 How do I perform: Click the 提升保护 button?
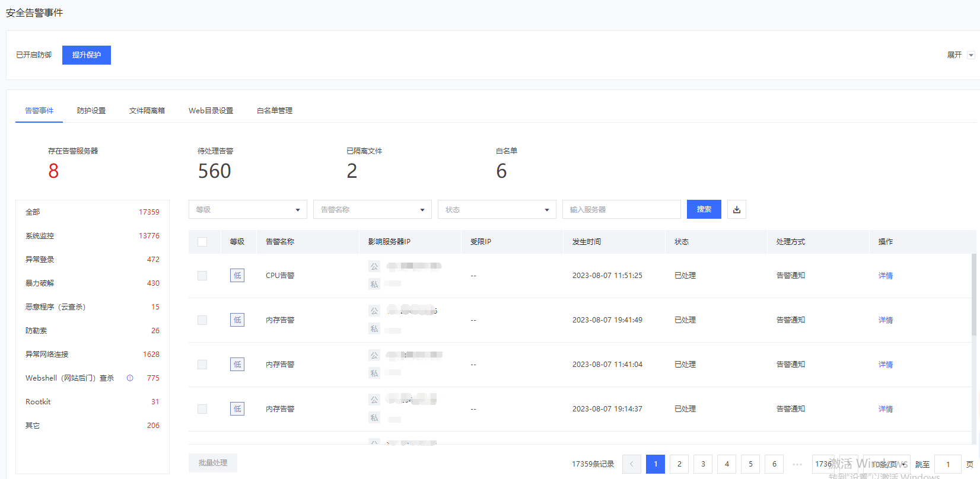[87, 55]
